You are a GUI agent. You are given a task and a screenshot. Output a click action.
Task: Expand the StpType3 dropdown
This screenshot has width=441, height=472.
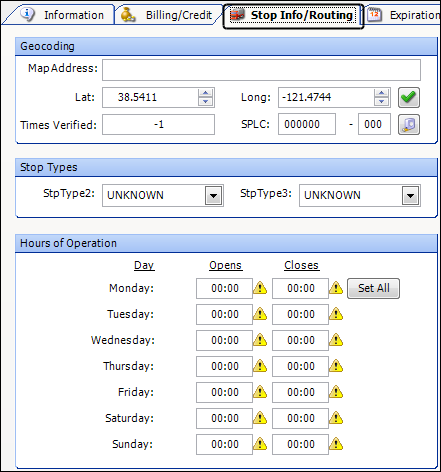pyautogui.click(x=410, y=196)
